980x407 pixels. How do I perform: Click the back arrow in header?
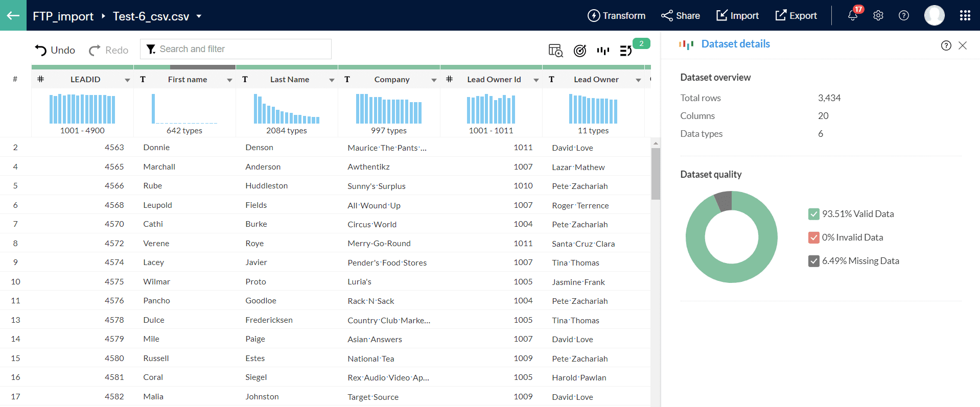click(x=13, y=15)
